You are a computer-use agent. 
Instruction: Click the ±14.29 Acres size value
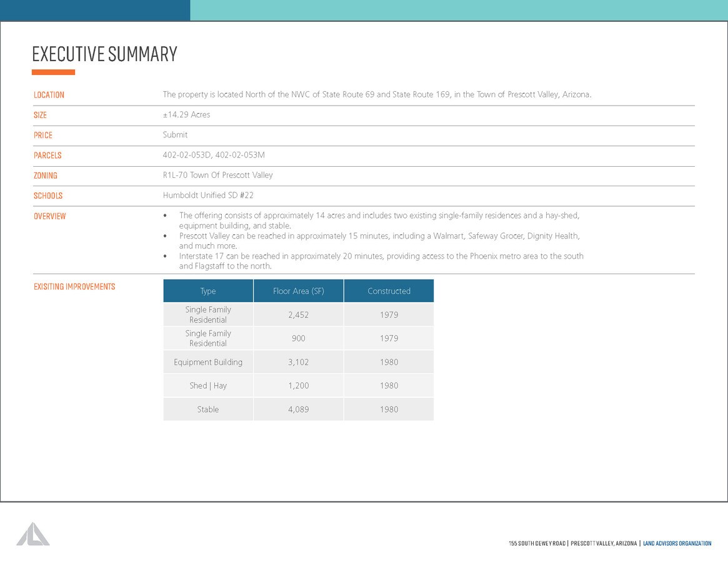pos(186,115)
